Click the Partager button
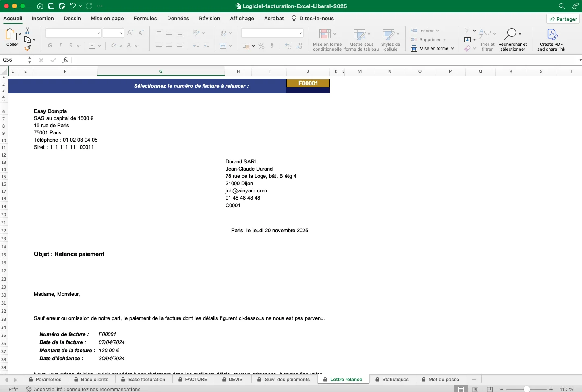Screen dimensions: 582x392 click(563, 19)
